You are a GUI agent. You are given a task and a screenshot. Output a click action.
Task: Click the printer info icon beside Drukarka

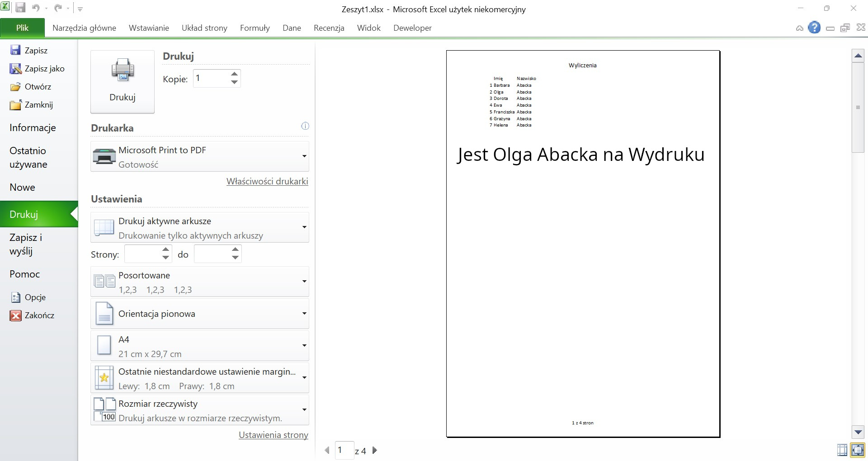pos(305,126)
